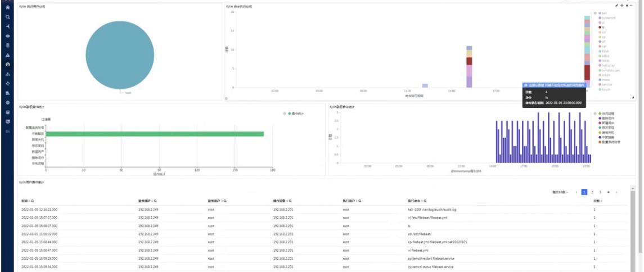The image size is (644, 272).
Task: Toggle the 'ls' series in legend
Action: (x=601, y=28)
